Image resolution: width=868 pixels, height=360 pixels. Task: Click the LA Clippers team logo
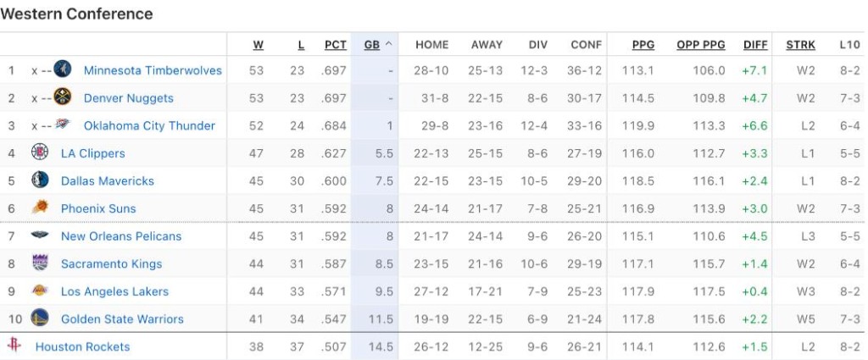(40, 153)
